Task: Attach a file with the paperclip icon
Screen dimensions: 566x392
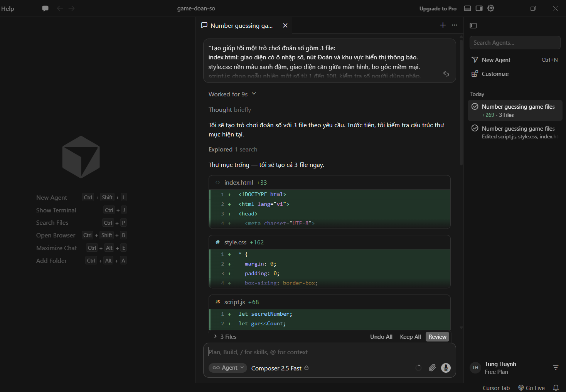Action: (x=432, y=368)
